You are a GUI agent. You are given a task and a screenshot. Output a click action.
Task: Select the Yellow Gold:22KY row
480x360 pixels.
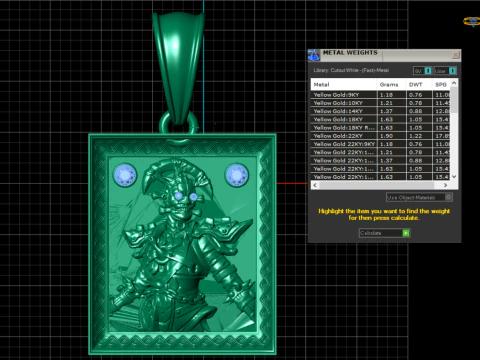click(x=380, y=136)
